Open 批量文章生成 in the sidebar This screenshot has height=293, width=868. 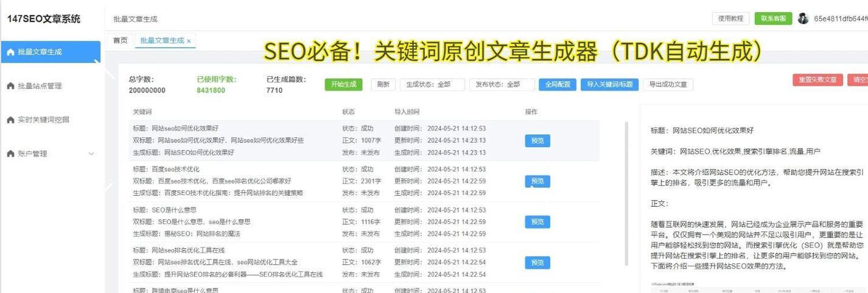pos(50,52)
